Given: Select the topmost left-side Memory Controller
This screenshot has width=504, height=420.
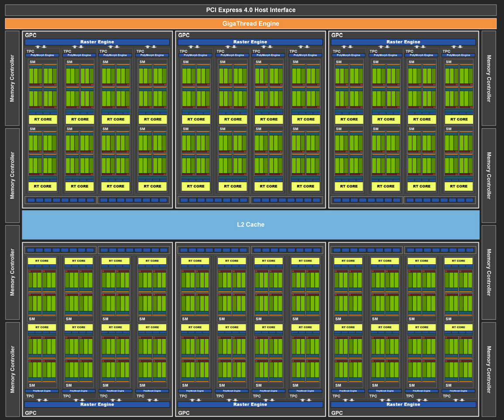Looking at the screenshot, I should pos(12,79).
